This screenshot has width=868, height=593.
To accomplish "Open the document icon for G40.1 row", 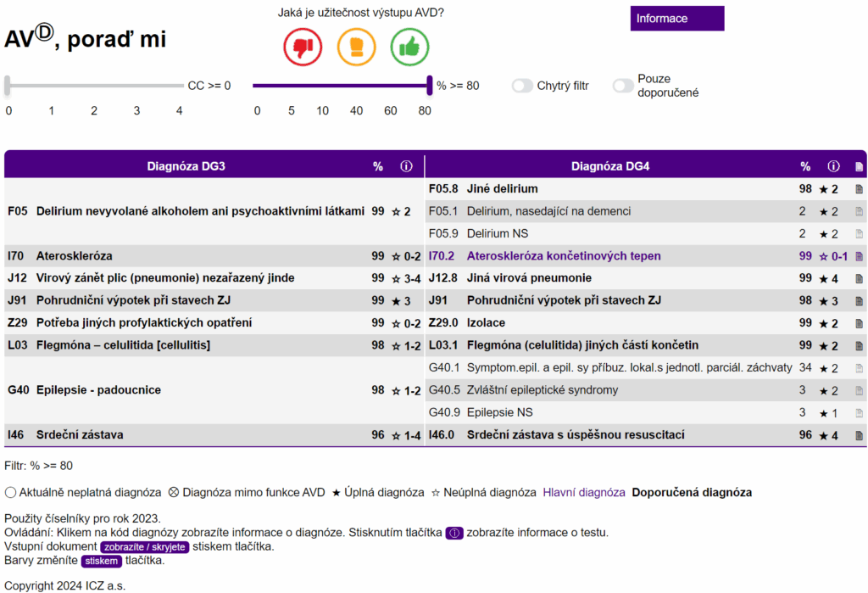I will tap(860, 368).
